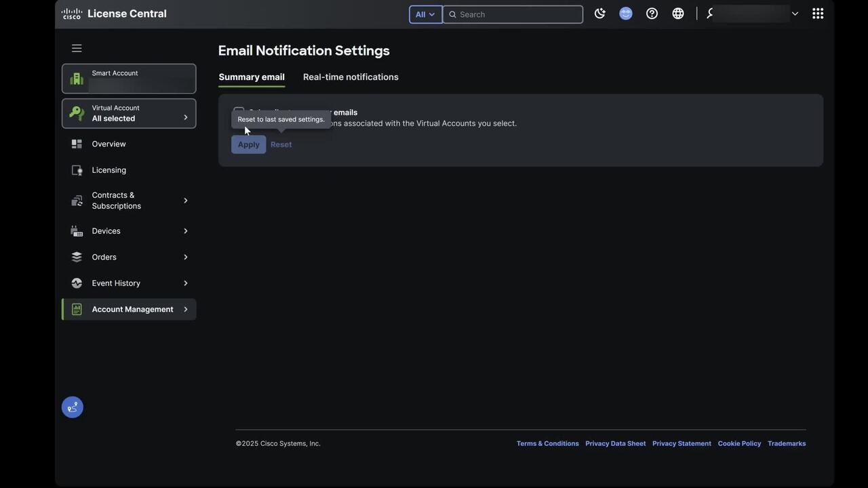Click Reset to restore saved settings
The image size is (868, 488).
tap(281, 144)
